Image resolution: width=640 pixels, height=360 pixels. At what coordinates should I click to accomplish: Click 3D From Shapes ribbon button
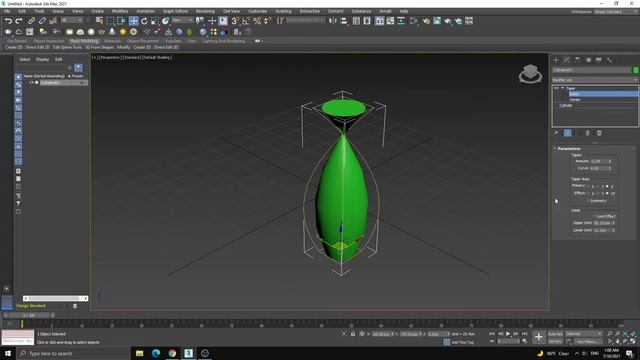(x=99, y=47)
